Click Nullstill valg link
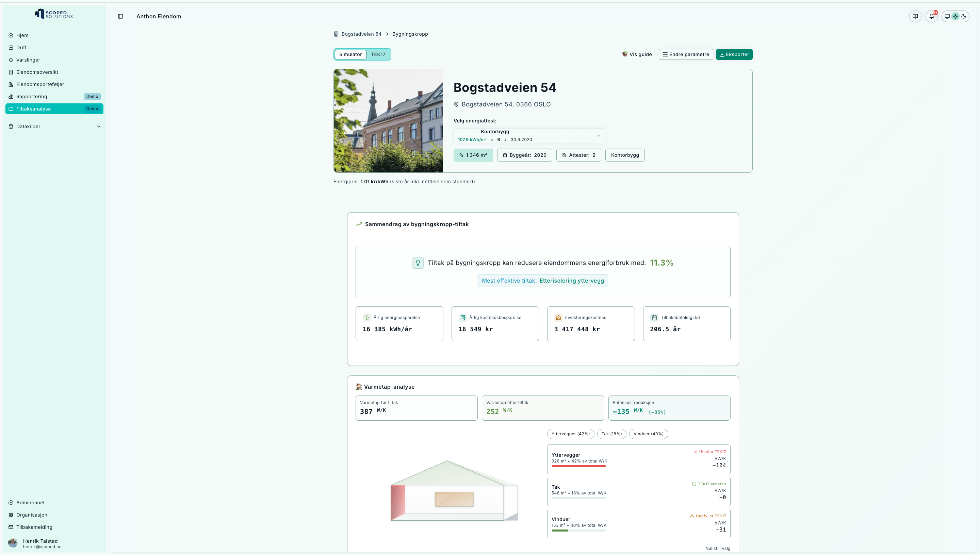Viewport: 980px width, 555px height. click(717, 548)
